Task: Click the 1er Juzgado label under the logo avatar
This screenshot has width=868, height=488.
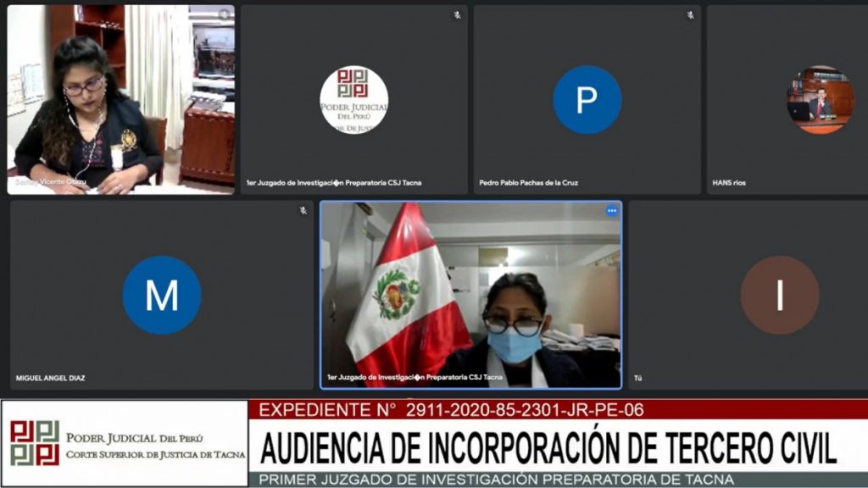Action: point(334,183)
